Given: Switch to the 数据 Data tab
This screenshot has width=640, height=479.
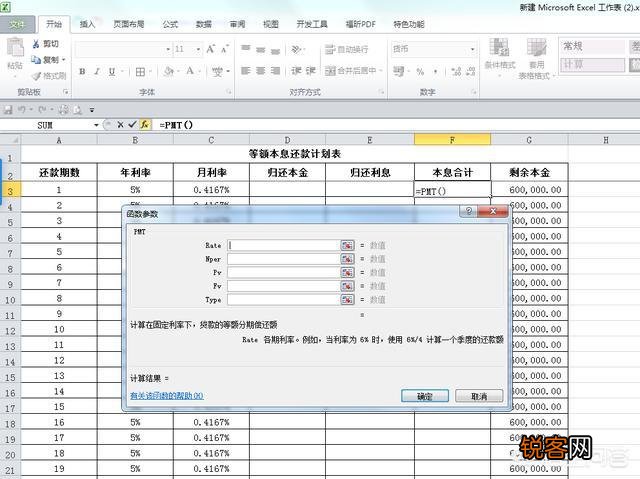Looking at the screenshot, I should click(204, 24).
